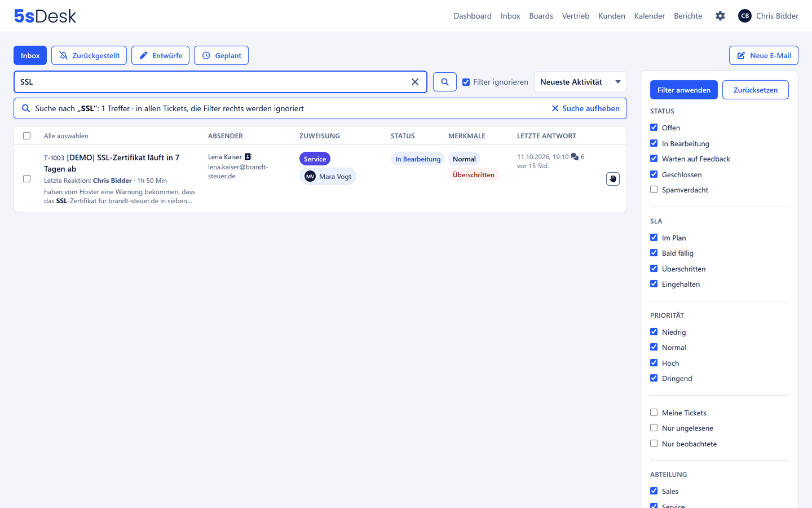Click the Zurücksetzen button
This screenshot has height=508, width=812.
coord(756,90)
